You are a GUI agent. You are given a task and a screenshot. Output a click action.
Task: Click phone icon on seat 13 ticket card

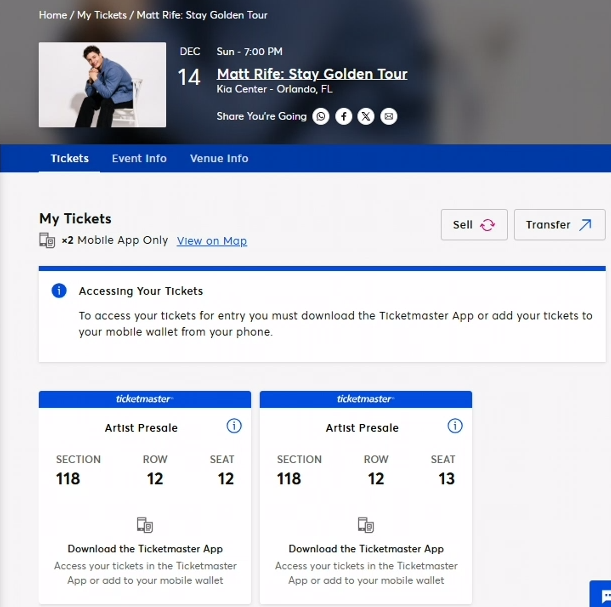366,525
